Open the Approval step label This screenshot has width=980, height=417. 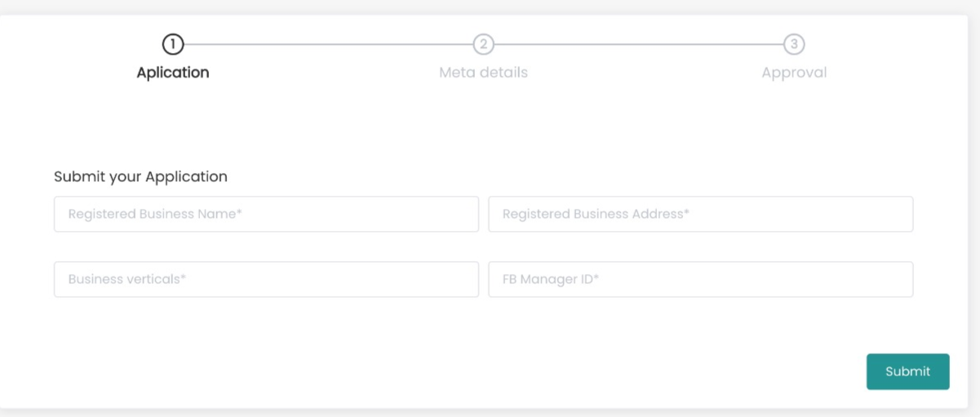pos(794,73)
